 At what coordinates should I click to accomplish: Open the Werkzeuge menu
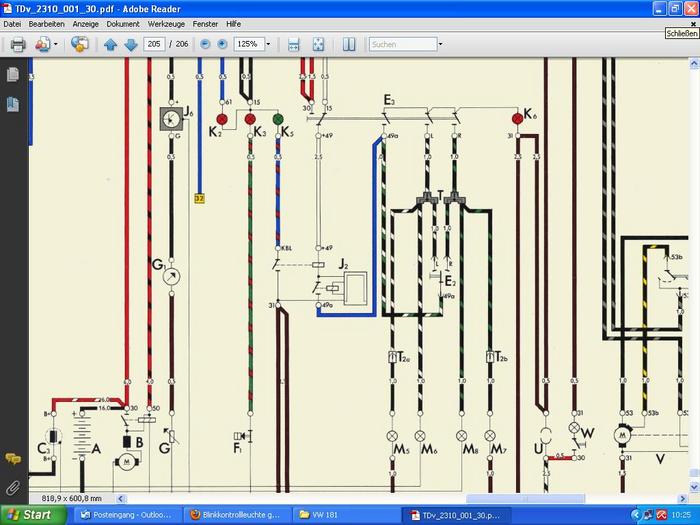coord(166,24)
